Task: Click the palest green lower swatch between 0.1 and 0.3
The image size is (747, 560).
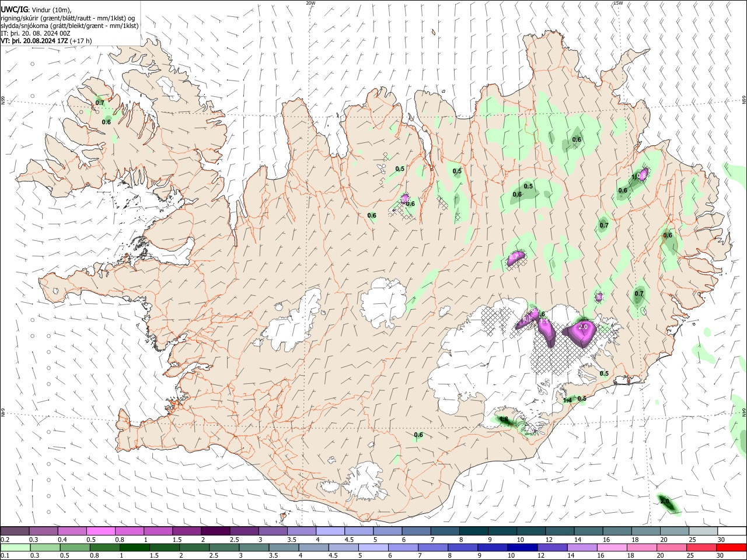Action: tap(15, 548)
